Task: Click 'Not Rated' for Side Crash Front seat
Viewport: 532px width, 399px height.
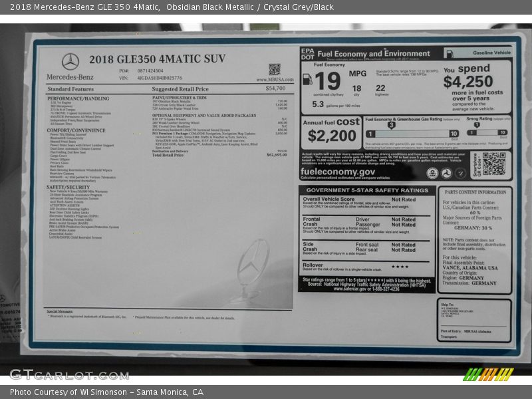Action: (404, 245)
